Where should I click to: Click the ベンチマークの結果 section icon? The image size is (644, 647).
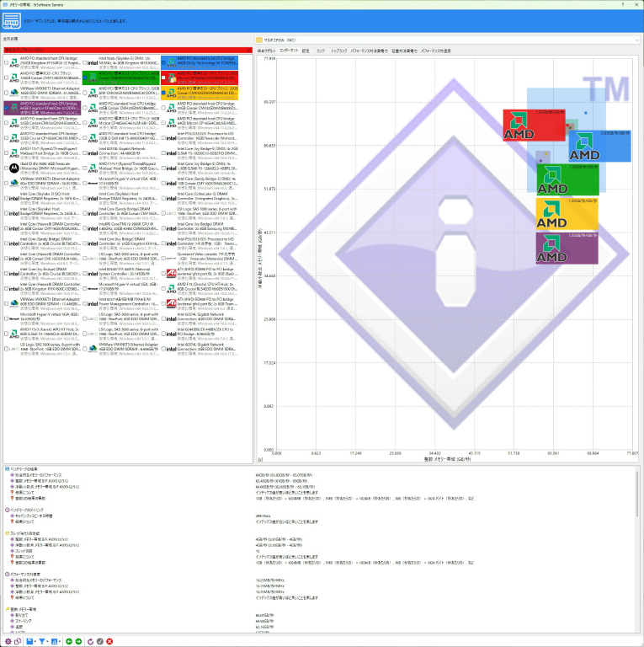[x=7, y=469]
